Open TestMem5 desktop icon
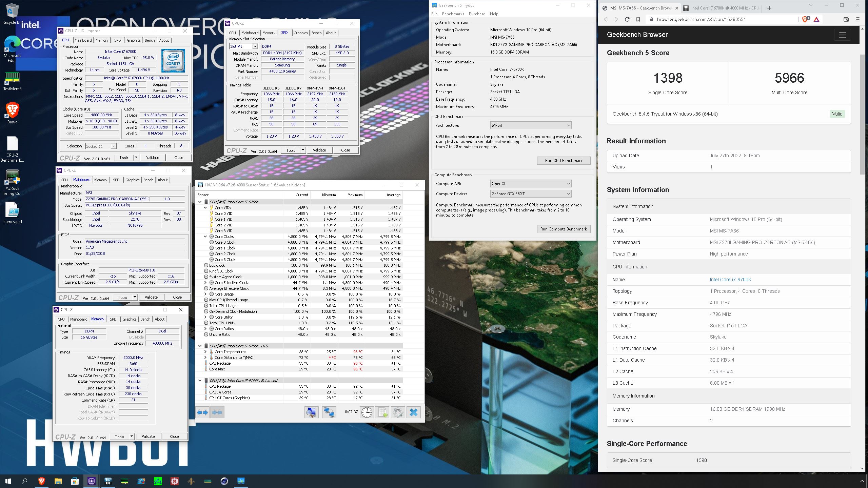Screen dimensions: 868x488 tap(12, 81)
